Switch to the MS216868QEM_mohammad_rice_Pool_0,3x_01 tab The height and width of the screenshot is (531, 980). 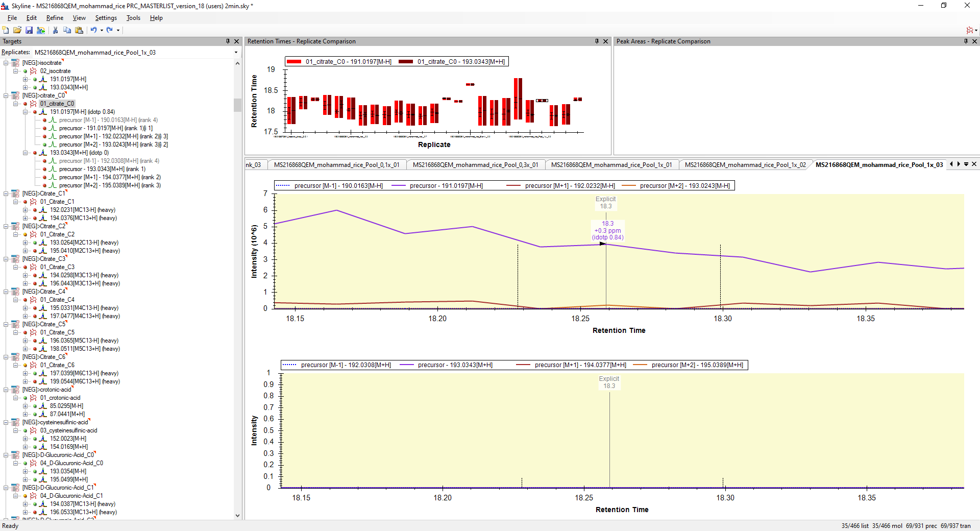[475, 165]
